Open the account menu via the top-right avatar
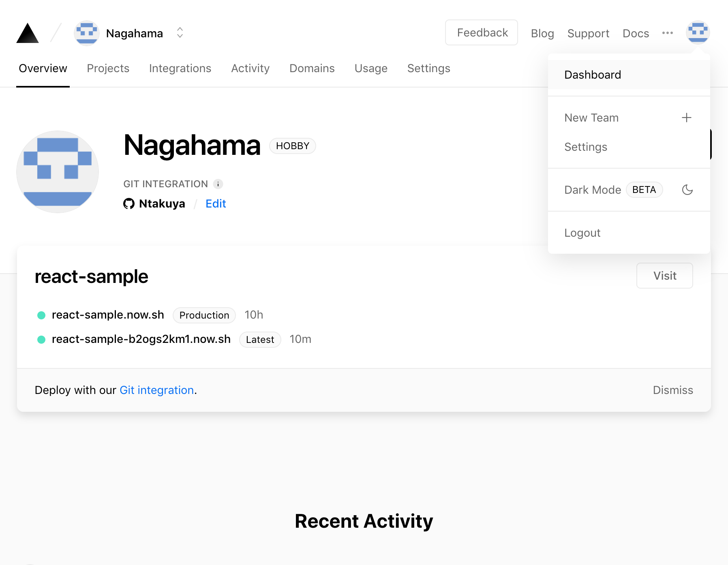 coord(698,32)
